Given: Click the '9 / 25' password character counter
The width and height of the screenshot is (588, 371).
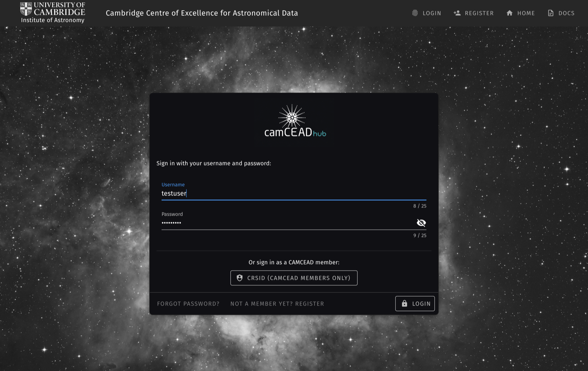Looking at the screenshot, I should [420, 235].
